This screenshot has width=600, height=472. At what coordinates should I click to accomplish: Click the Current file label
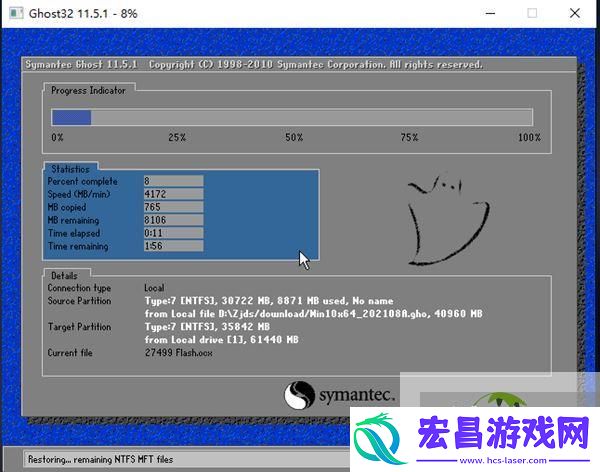(70, 353)
